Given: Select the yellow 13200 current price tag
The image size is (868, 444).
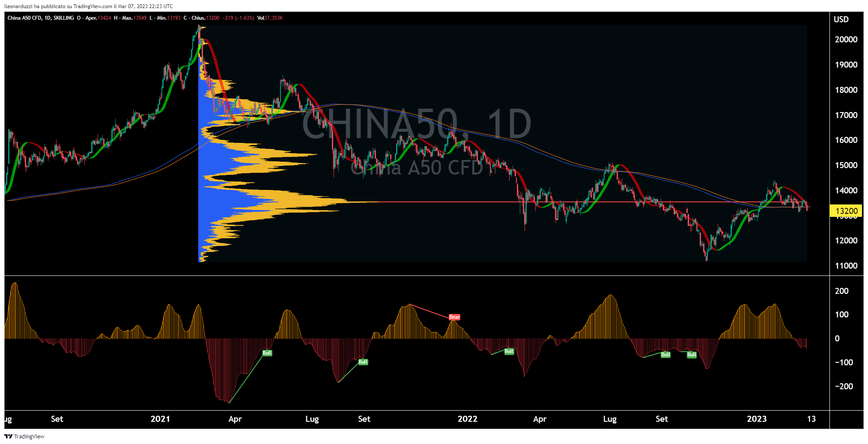Looking at the screenshot, I should coord(846,211).
